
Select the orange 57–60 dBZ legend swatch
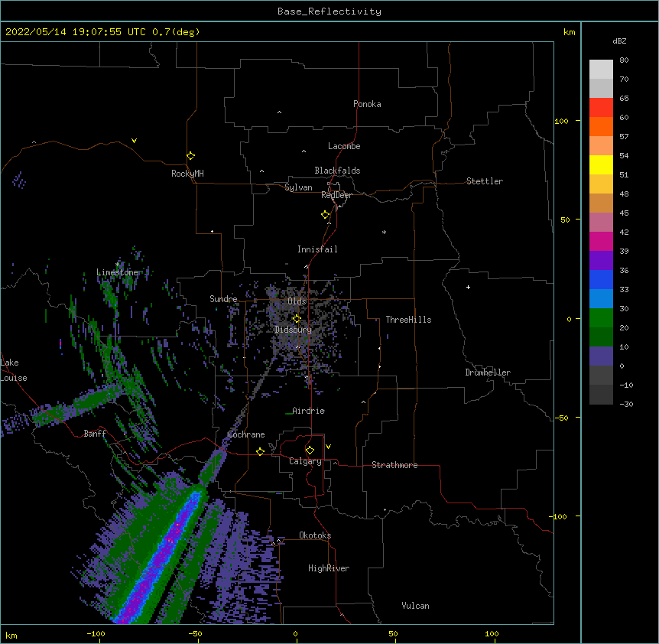click(601, 126)
